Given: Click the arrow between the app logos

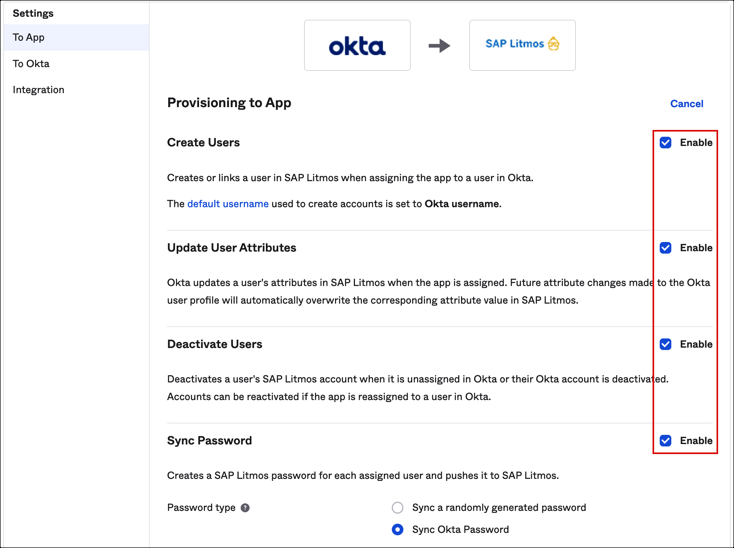Looking at the screenshot, I should (439, 45).
